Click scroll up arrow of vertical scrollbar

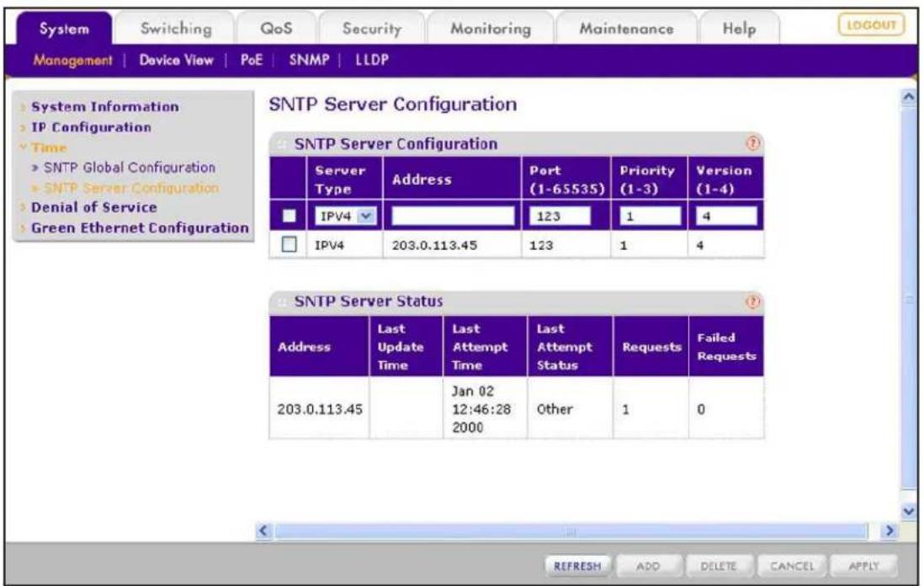(909, 98)
